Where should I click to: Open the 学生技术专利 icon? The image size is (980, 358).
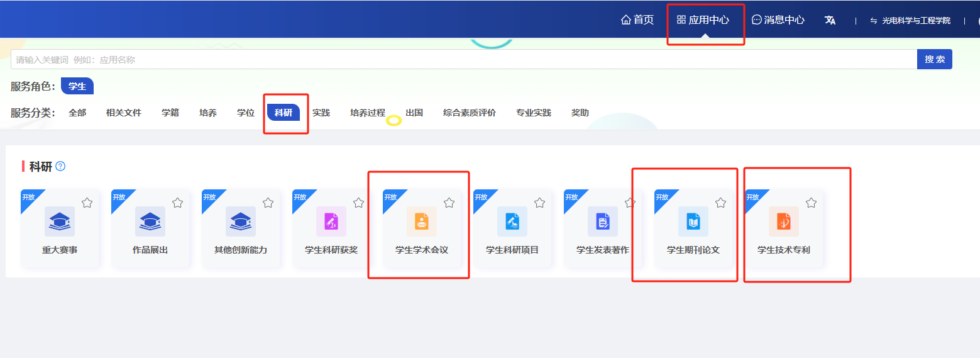pyautogui.click(x=784, y=221)
